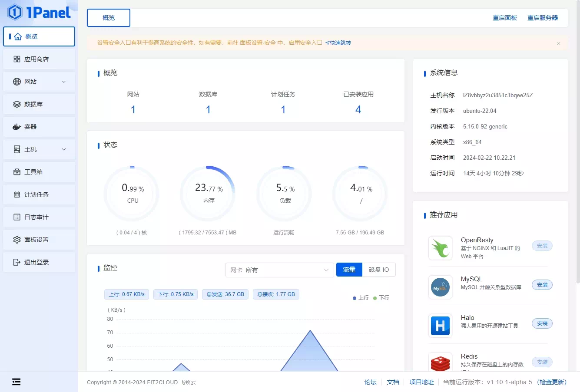Click the 主机 server icon
Screen dimensions: 580x392
pos(17,149)
